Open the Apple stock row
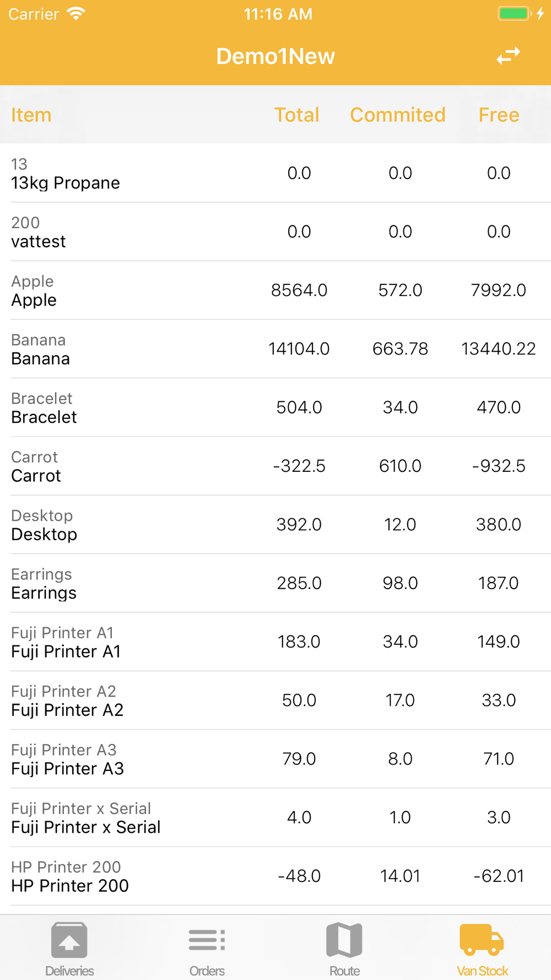Image resolution: width=551 pixels, height=980 pixels. tap(275, 290)
